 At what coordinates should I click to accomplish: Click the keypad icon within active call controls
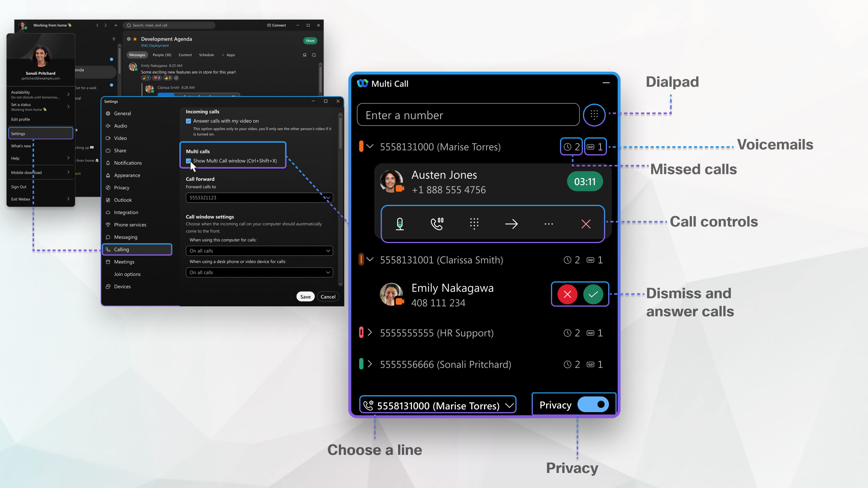[x=474, y=224]
